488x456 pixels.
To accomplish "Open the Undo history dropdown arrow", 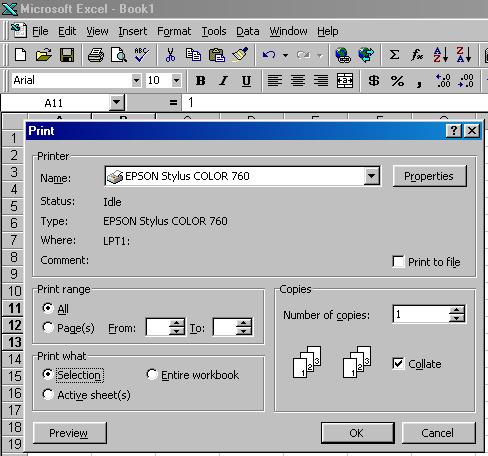I will (x=285, y=55).
